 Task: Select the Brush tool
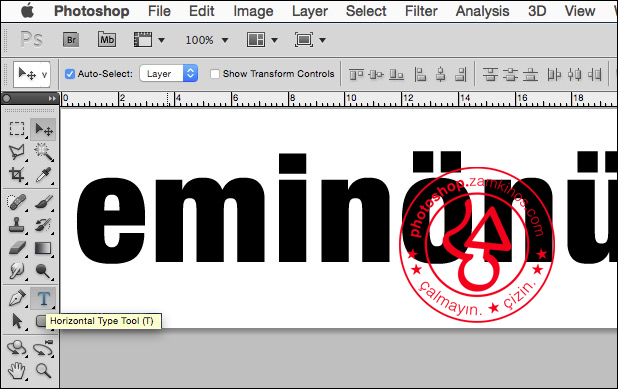[43, 202]
